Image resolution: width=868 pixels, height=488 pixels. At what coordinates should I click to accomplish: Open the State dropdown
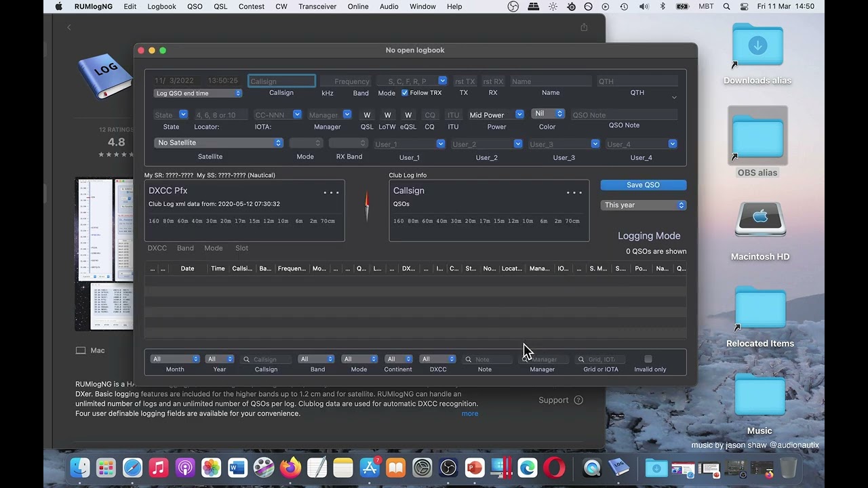[x=183, y=115]
